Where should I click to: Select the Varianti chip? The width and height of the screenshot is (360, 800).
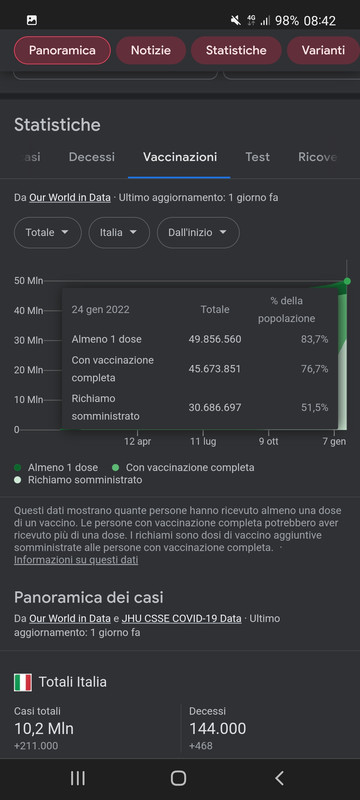click(323, 51)
